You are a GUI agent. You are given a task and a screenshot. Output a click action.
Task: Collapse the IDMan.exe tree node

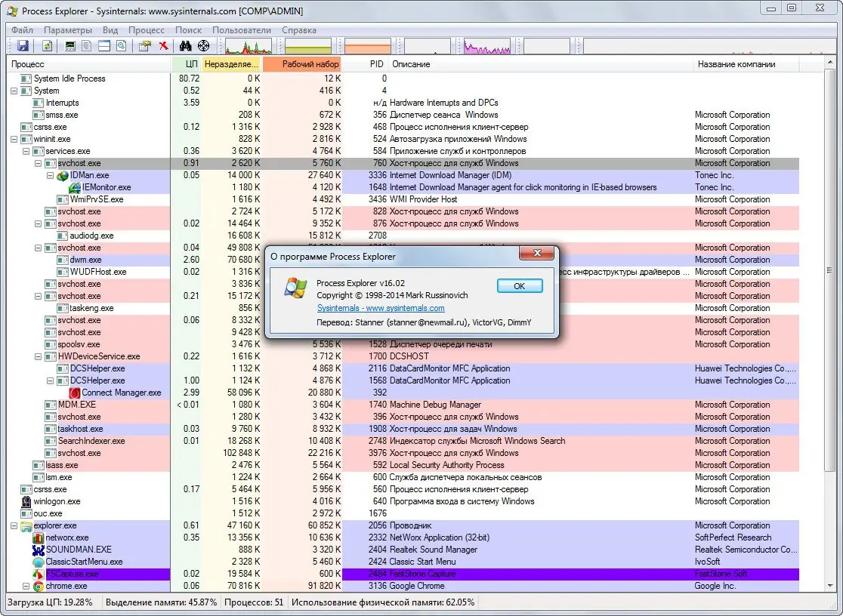(x=50, y=175)
